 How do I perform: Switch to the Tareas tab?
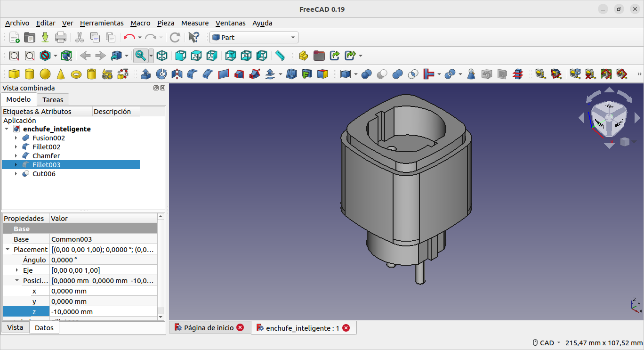53,99
